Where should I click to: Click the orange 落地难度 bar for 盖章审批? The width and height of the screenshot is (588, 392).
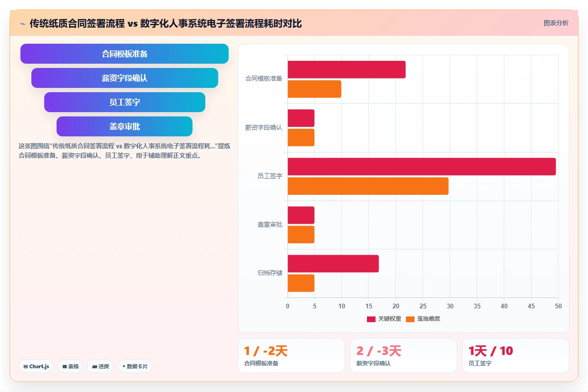click(301, 234)
